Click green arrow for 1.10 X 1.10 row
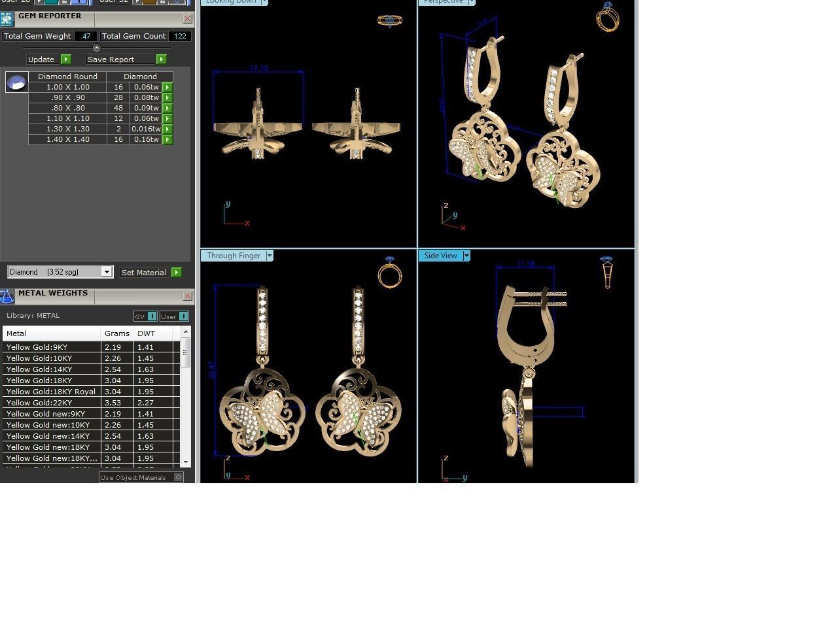The image size is (840, 629). pos(167,118)
